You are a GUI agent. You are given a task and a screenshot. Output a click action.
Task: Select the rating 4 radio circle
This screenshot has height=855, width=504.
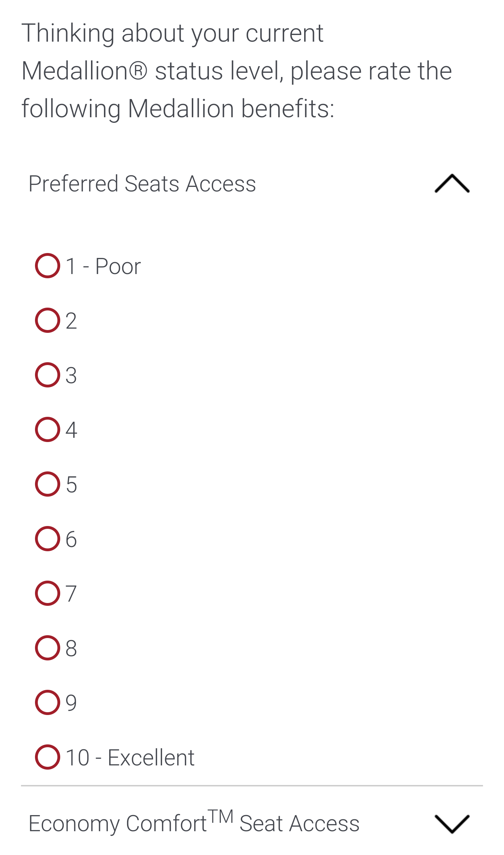[x=48, y=429]
